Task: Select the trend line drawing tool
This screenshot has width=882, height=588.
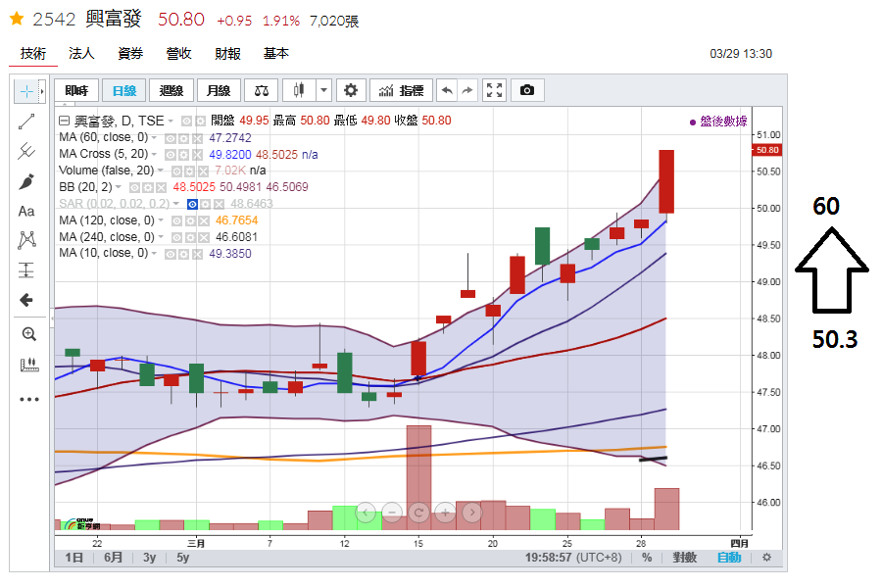Action: point(26,122)
